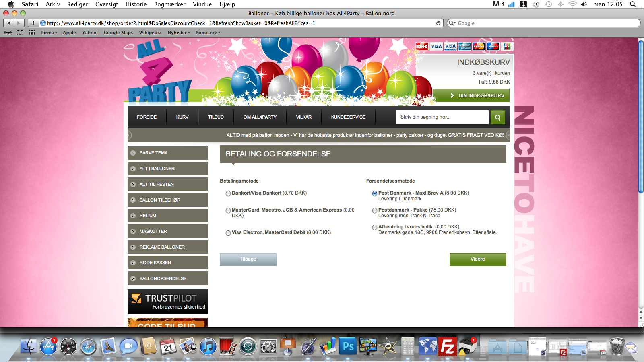Open the Nyheder bookmarks folder dropdown

point(179,33)
